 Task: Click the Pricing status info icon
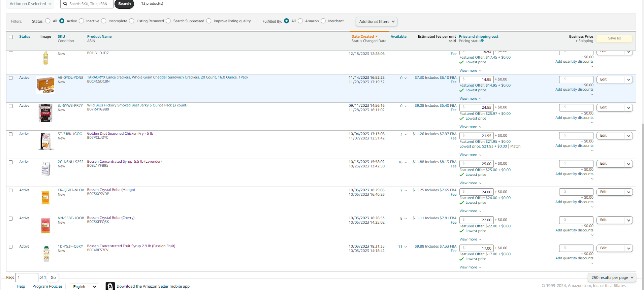point(482,41)
